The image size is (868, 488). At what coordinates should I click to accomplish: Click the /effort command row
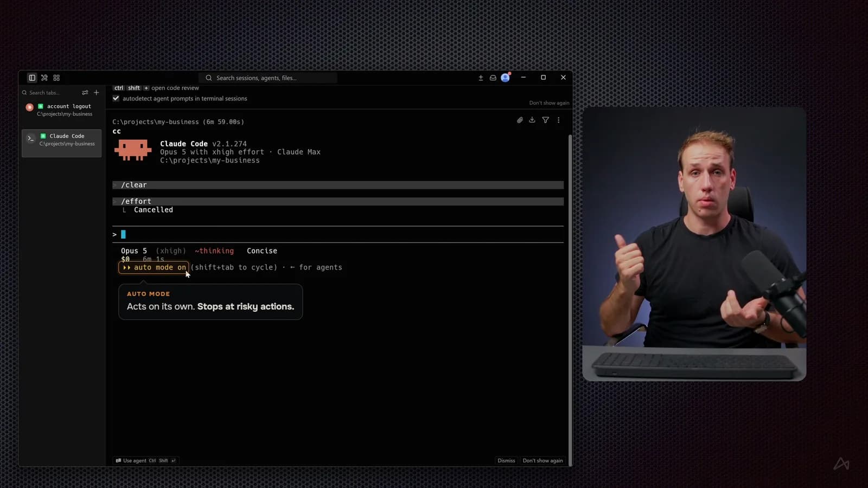point(338,201)
